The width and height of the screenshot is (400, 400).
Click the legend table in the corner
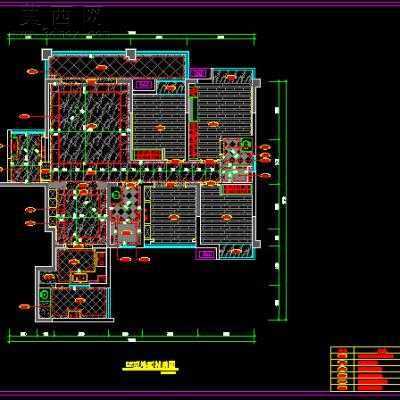coord(365,369)
